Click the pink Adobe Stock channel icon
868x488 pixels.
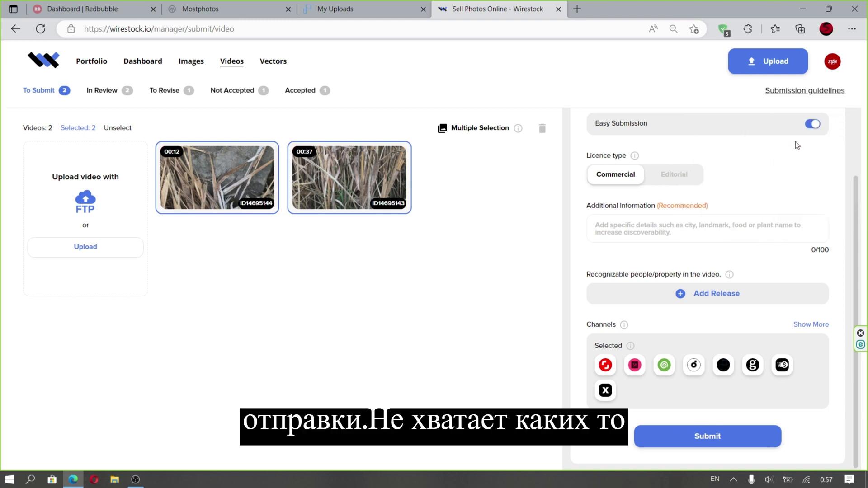635,365
